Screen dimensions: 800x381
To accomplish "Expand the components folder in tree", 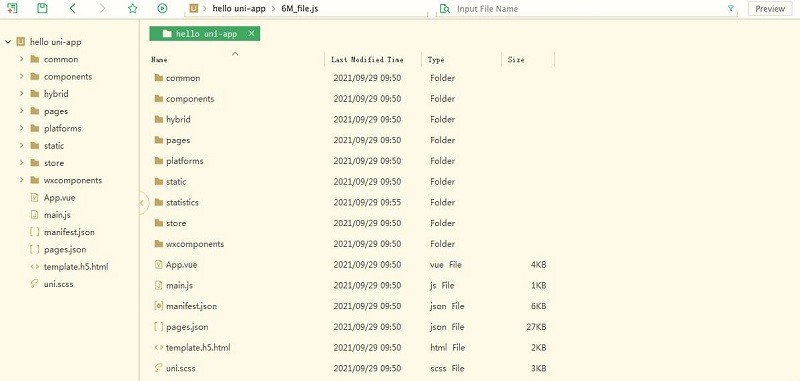I will (21, 77).
